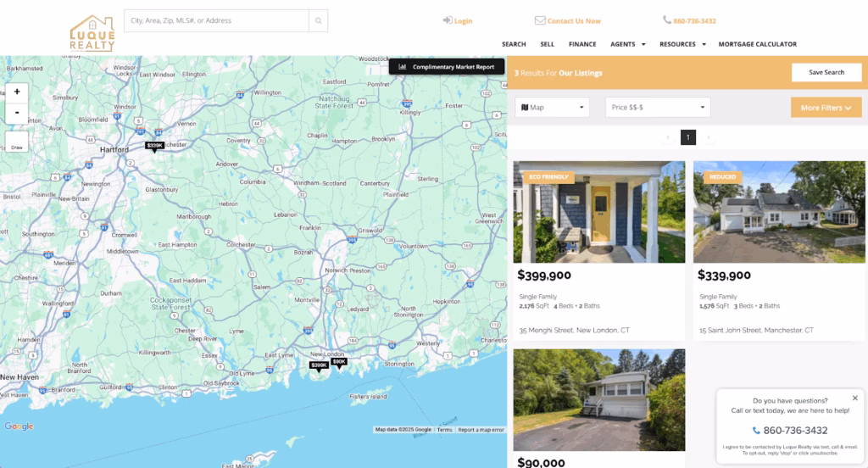Select results page 1
The image size is (868, 468).
click(x=688, y=137)
